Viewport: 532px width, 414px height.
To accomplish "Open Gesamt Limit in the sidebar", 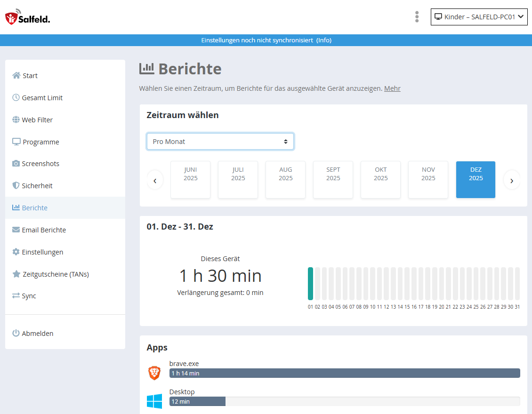I will (x=42, y=98).
